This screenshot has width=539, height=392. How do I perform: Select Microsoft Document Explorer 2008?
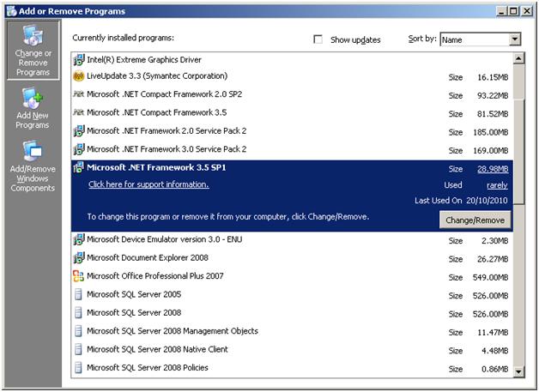pos(292,258)
